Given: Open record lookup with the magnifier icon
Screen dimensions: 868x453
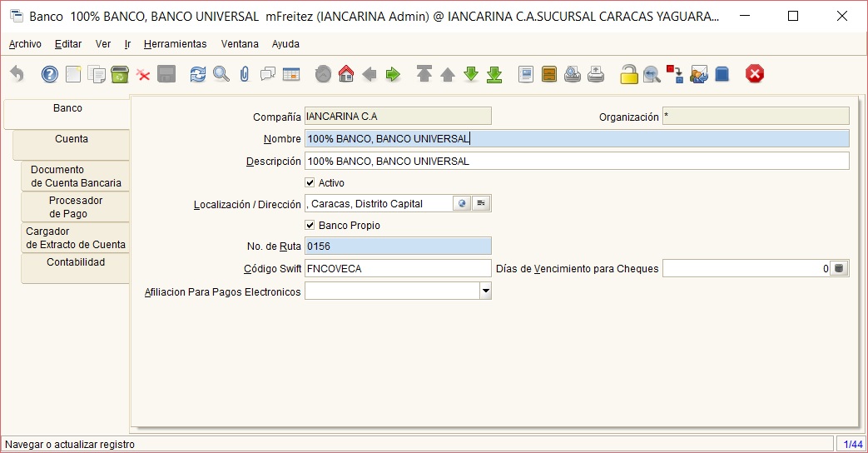Looking at the screenshot, I should click(221, 73).
